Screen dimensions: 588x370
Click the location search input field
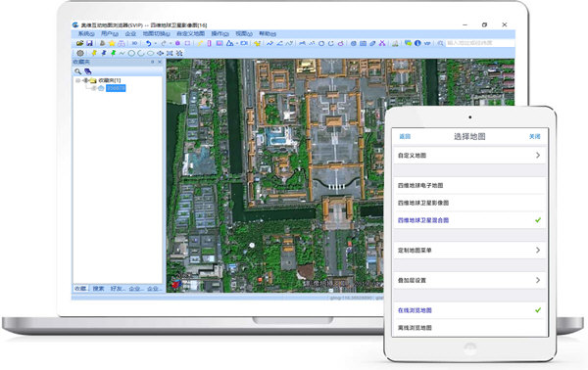[479, 43]
